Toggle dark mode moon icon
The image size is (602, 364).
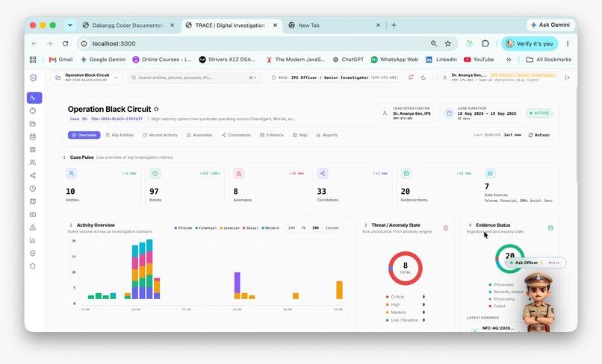point(423,78)
